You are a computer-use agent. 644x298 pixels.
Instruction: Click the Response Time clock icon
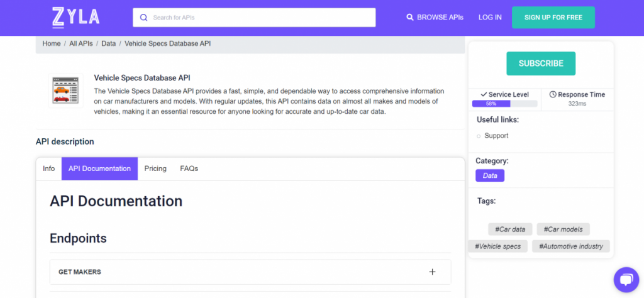point(553,94)
